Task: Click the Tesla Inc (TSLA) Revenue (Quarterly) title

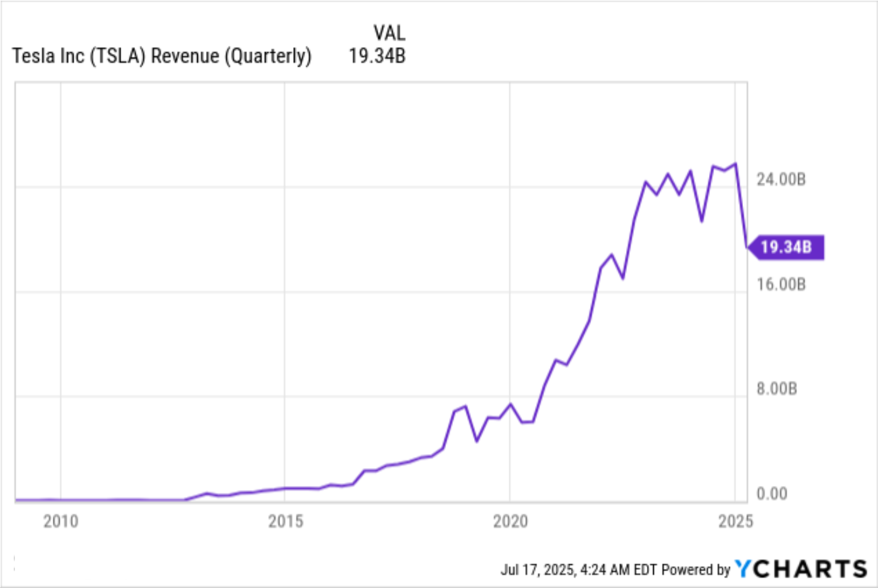Action: point(162,56)
